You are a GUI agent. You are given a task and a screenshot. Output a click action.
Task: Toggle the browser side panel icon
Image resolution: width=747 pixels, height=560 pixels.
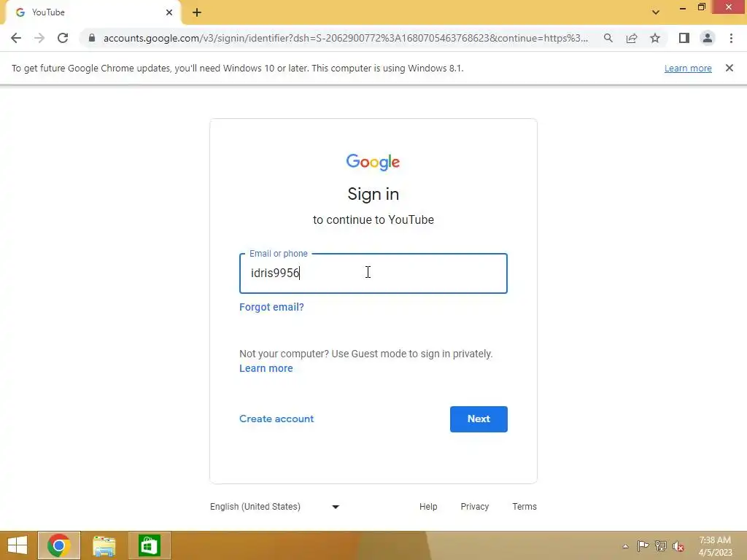click(684, 38)
